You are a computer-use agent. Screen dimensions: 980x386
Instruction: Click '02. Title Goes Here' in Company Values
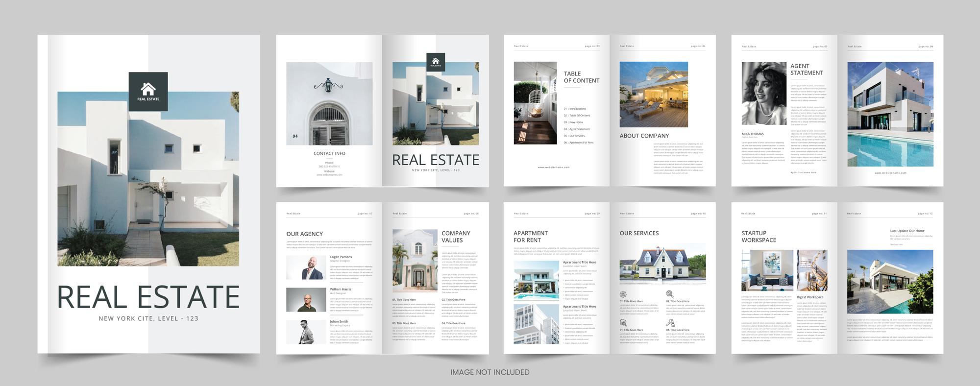pos(454,300)
